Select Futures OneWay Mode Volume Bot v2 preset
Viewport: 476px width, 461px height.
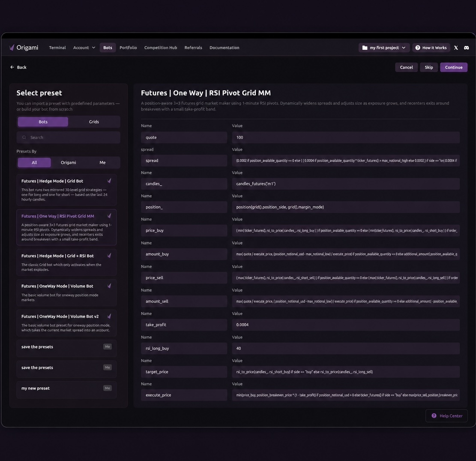66,323
